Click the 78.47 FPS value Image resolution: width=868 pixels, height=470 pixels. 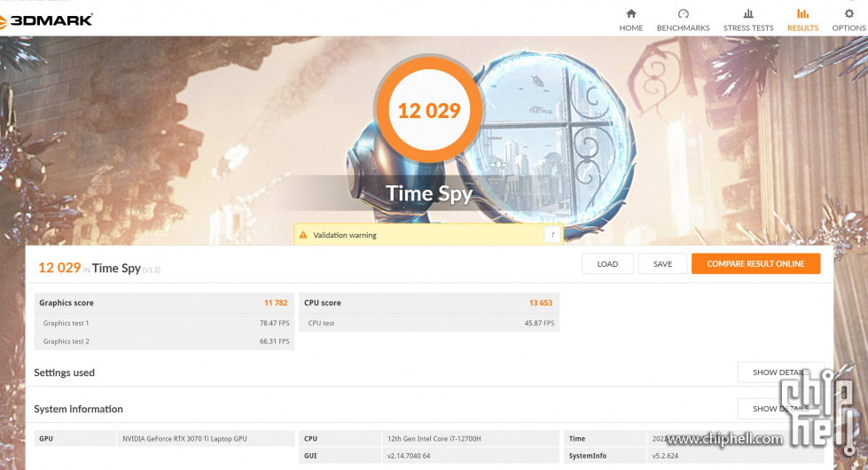[x=274, y=324]
